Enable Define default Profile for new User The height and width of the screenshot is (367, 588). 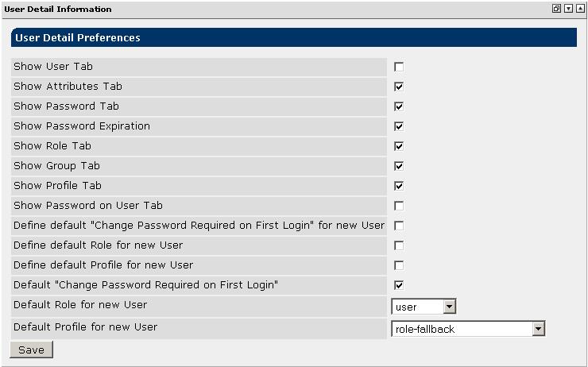pyautogui.click(x=399, y=265)
